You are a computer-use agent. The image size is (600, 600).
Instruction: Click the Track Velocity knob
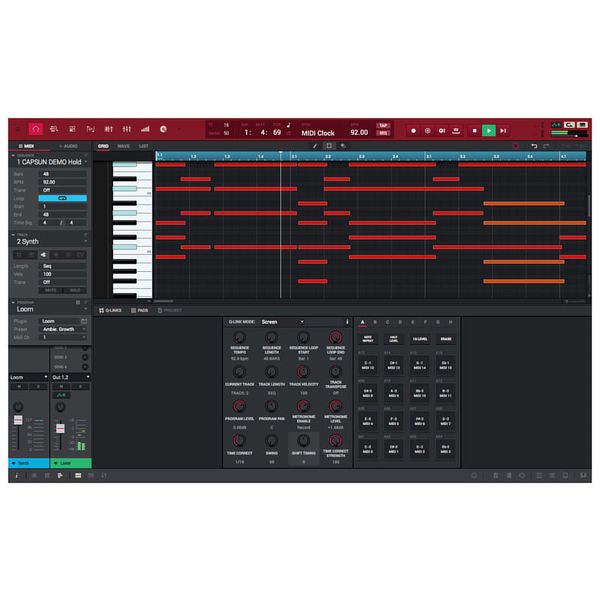tap(303, 372)
